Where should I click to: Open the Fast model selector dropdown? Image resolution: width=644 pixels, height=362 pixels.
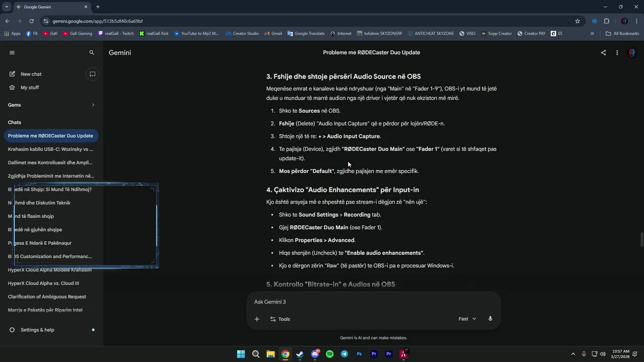click(467, 319)
